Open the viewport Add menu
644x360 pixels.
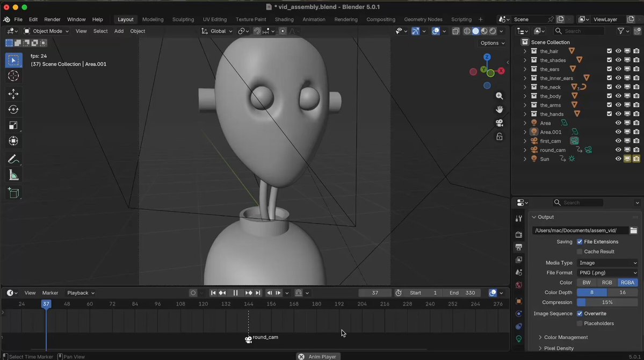pyautogui.click(x=119, y=31)
